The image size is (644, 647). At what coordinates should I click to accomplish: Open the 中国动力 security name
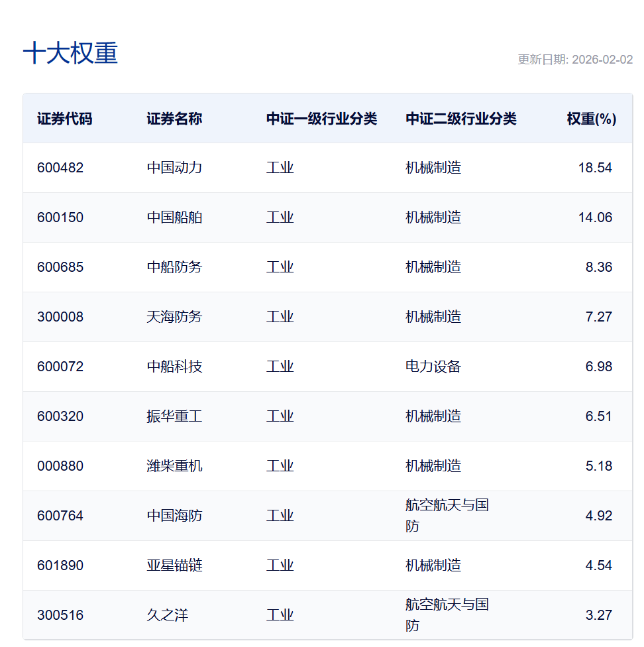(174, 168)
